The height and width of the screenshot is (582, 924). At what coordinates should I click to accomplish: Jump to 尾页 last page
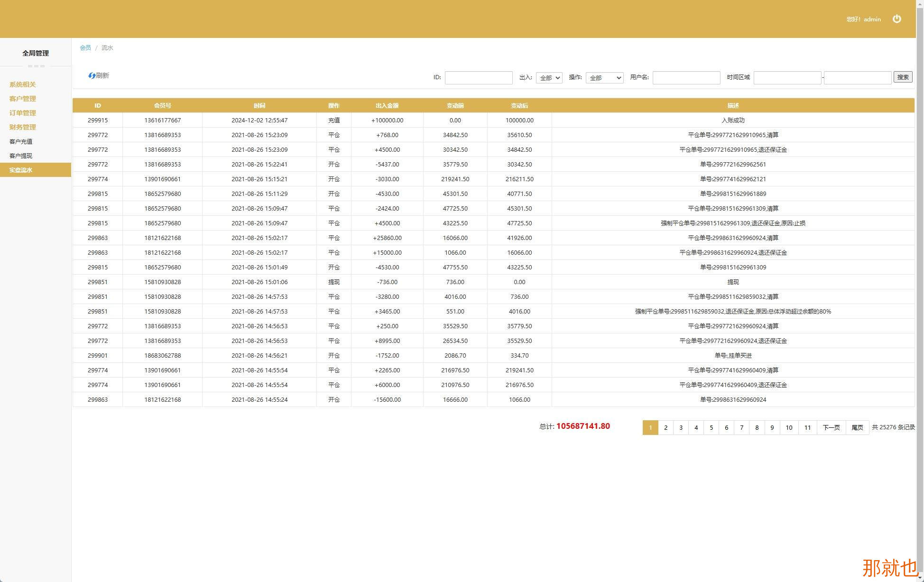point(857,428)
